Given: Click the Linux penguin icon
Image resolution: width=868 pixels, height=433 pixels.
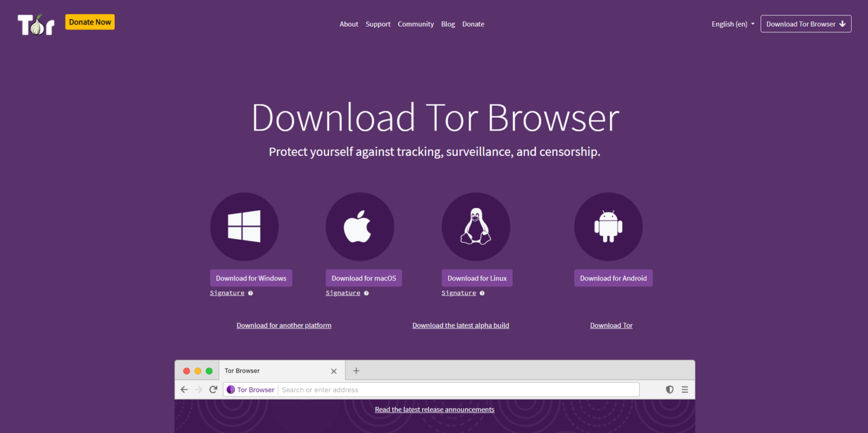Looking at the screenshot, I should pyautogui.click(x=476, y=226).
